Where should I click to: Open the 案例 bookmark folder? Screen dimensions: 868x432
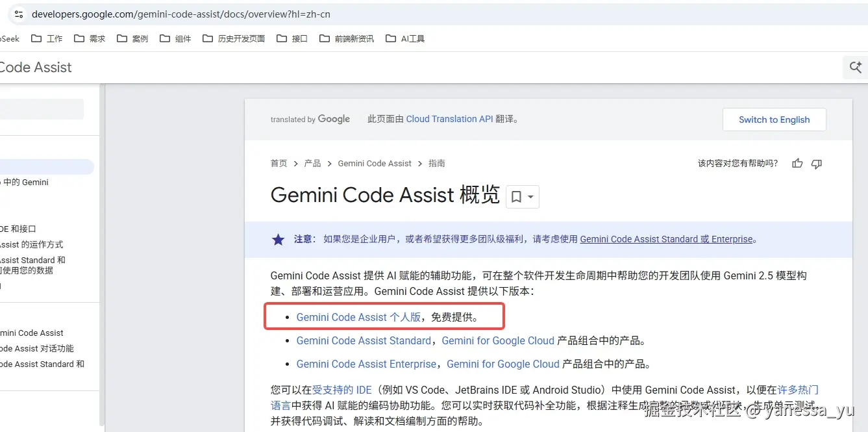[132, 38]
